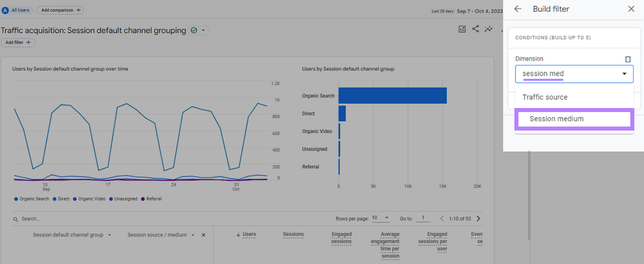644x264 pixels.
Task: Open the share report icon
Action: click(475, 29)
